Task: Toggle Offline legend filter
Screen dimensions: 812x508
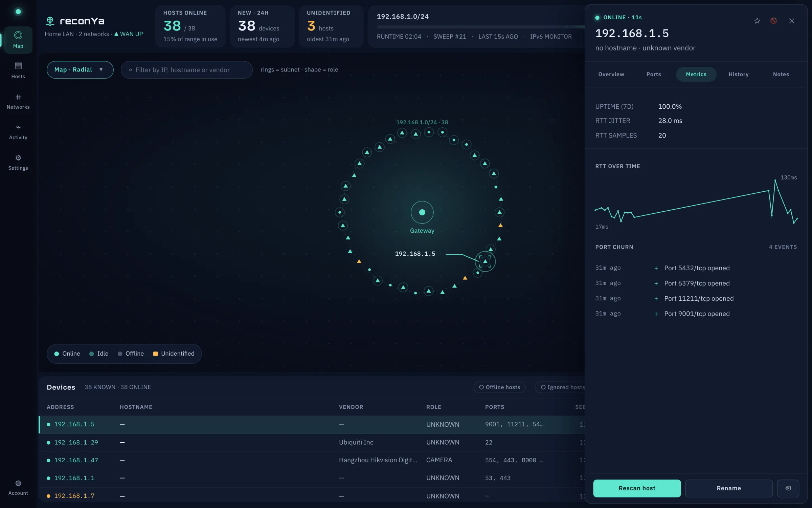Action: (x=131, y=354)
